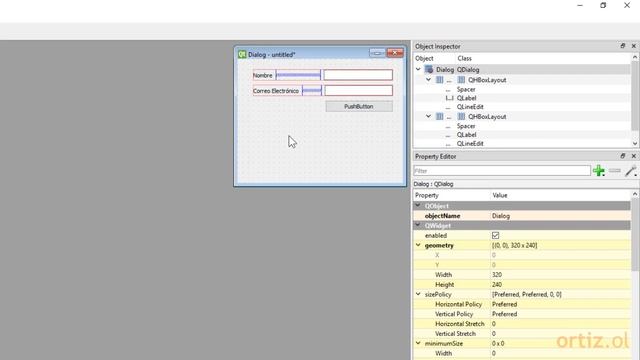Collapse the second QHBoxLayout node
Viewport: 640px width, 360px height.
pos(428,116)
